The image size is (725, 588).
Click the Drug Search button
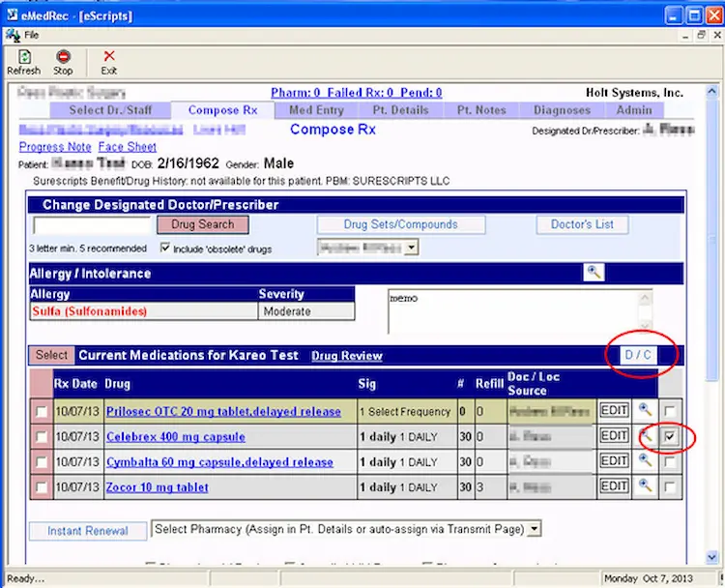[x=203, y=224]
